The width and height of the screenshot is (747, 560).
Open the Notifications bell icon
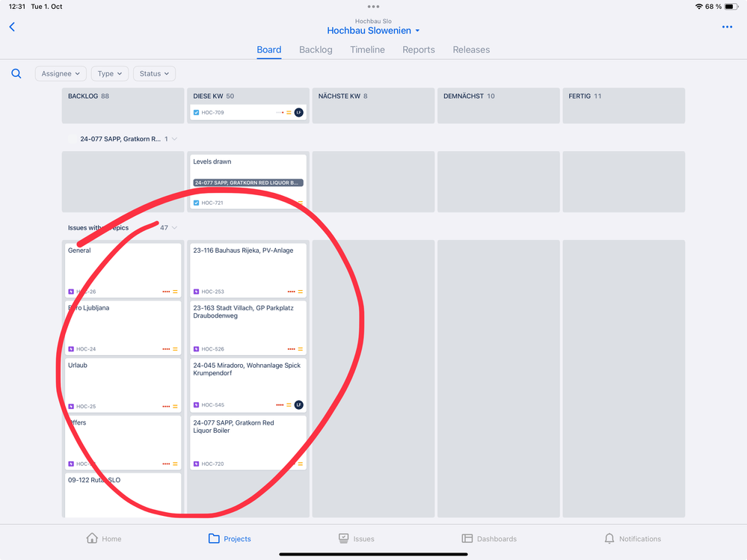point(609,538)
